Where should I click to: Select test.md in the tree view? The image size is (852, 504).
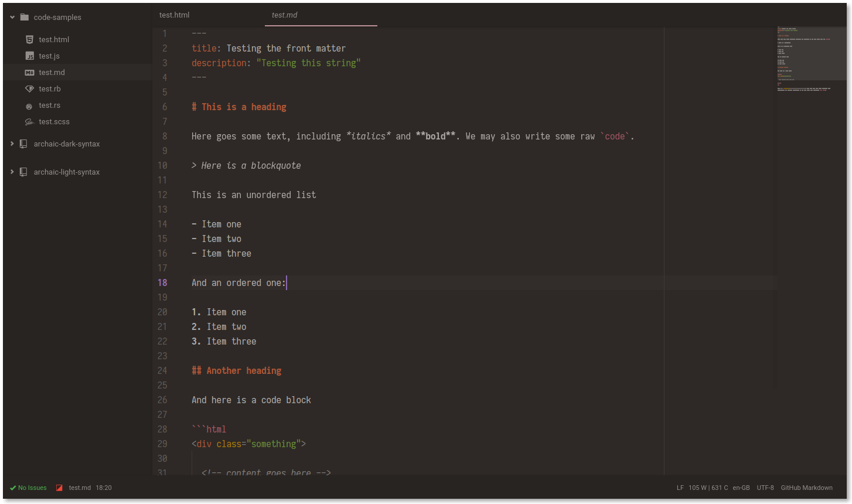coord(52,72)
